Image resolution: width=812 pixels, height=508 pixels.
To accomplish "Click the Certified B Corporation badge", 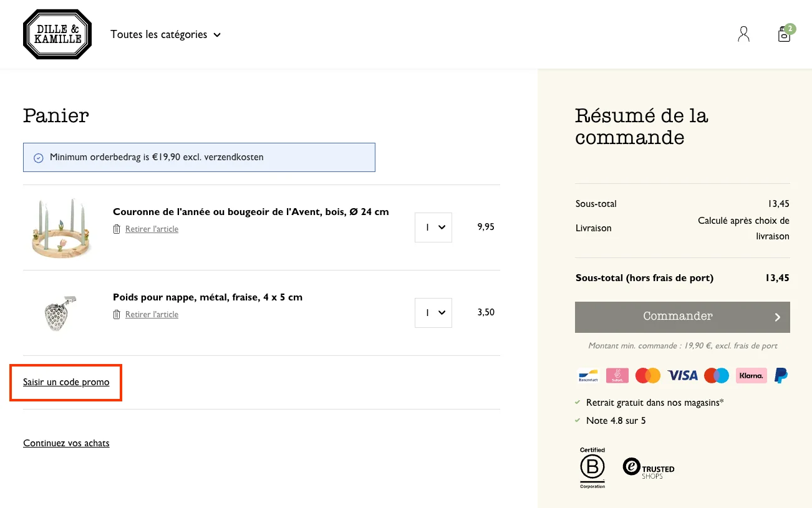I will pos(592,467).
